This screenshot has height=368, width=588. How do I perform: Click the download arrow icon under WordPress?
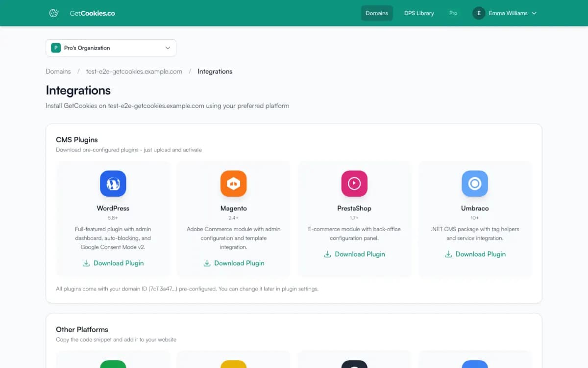click(86, 263)
